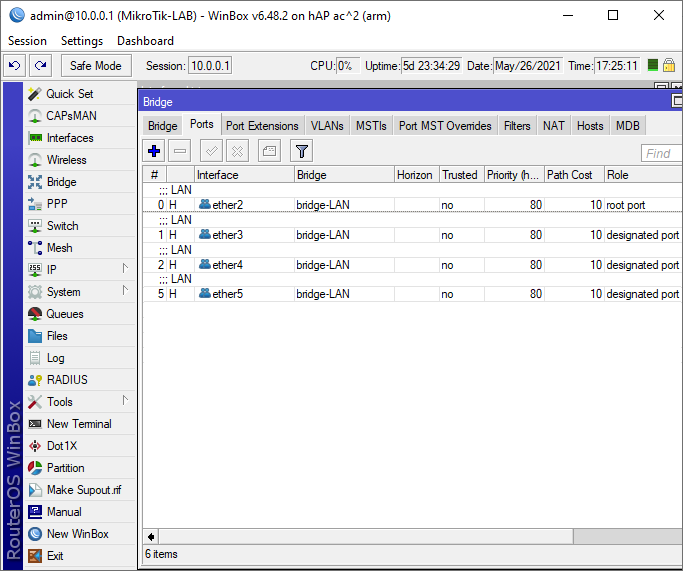Switch to the NAT tab

pos(554,126)
